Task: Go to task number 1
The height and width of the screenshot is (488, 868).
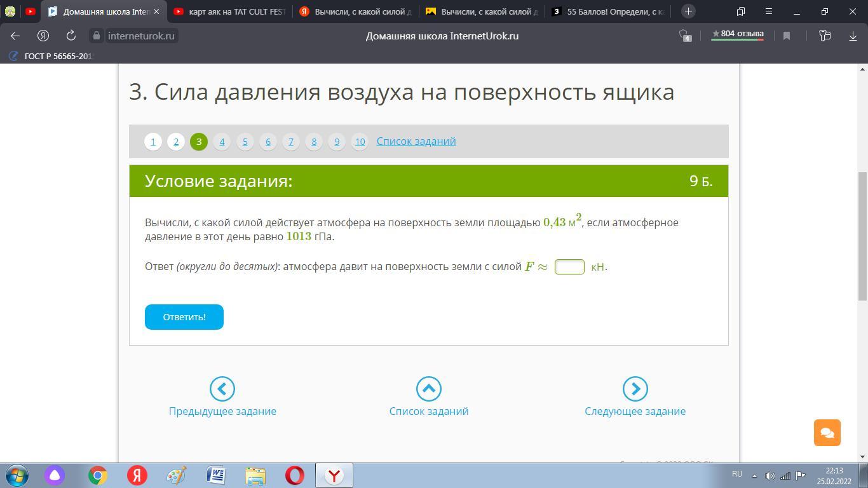Action: (x=153, y=142)
